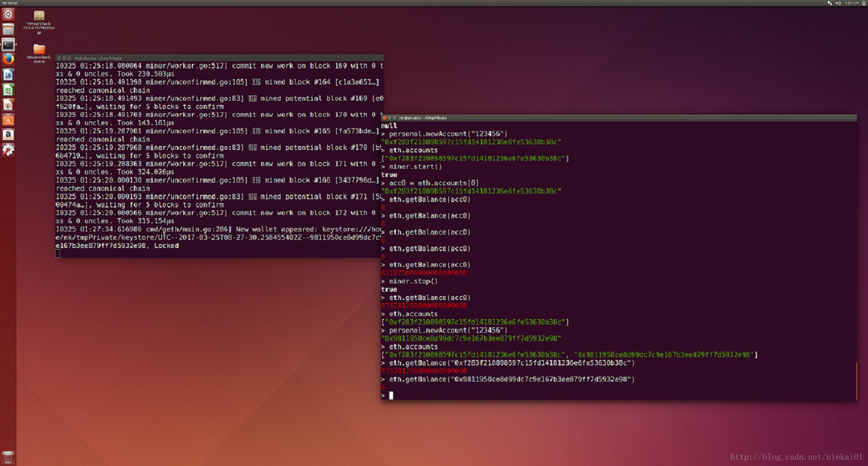Click the console prompt cursor in right terminal

tap(391, 395)
